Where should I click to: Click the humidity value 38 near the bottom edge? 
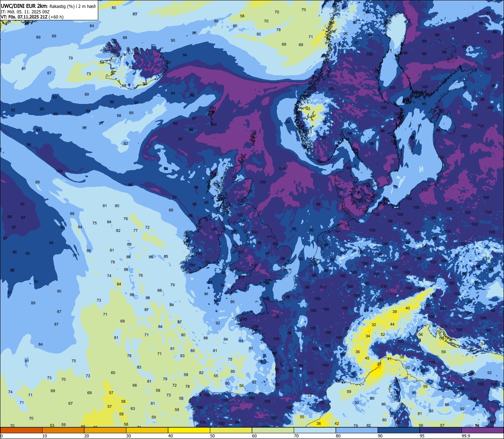pyautogui.click(x=319, y=424)
